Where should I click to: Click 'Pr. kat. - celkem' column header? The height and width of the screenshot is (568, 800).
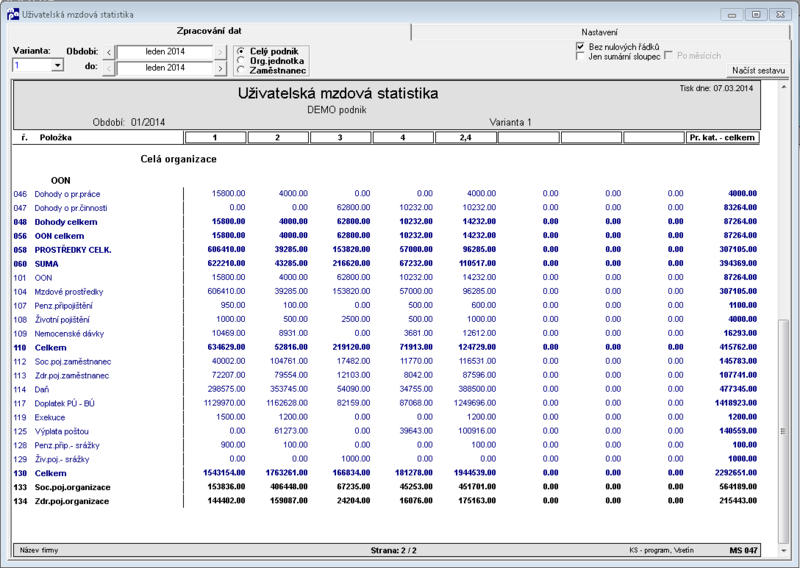722,138
